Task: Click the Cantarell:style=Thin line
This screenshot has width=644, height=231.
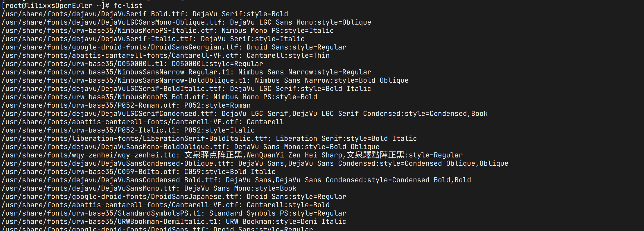Action: [165, 55]
